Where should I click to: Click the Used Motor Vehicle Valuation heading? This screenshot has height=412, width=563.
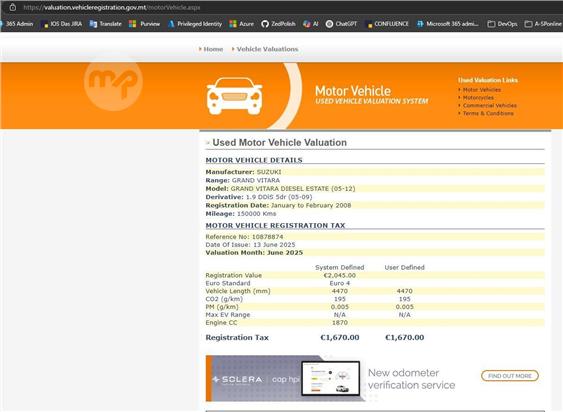(x=279, y=143)
